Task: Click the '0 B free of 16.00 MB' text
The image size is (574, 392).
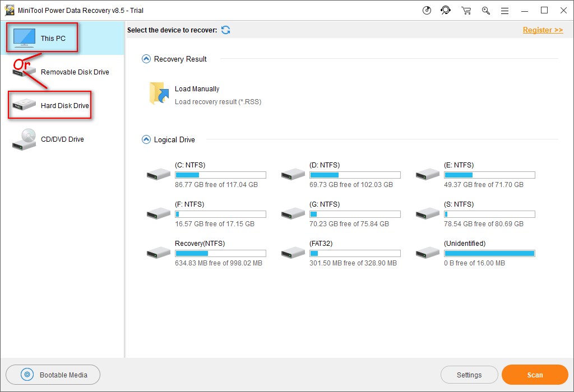Action: pyautogui.click(x=474, y=263)
